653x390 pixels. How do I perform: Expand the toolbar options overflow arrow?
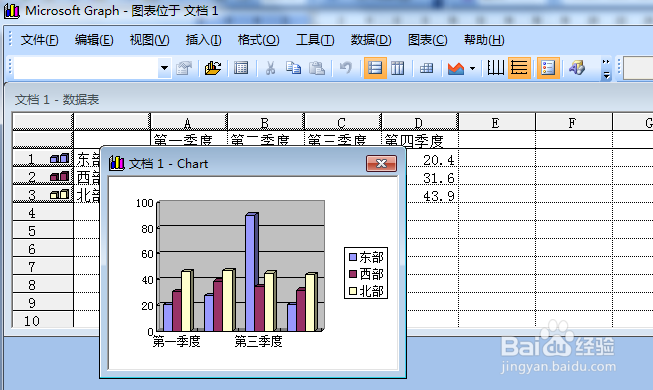click(606, 69)
